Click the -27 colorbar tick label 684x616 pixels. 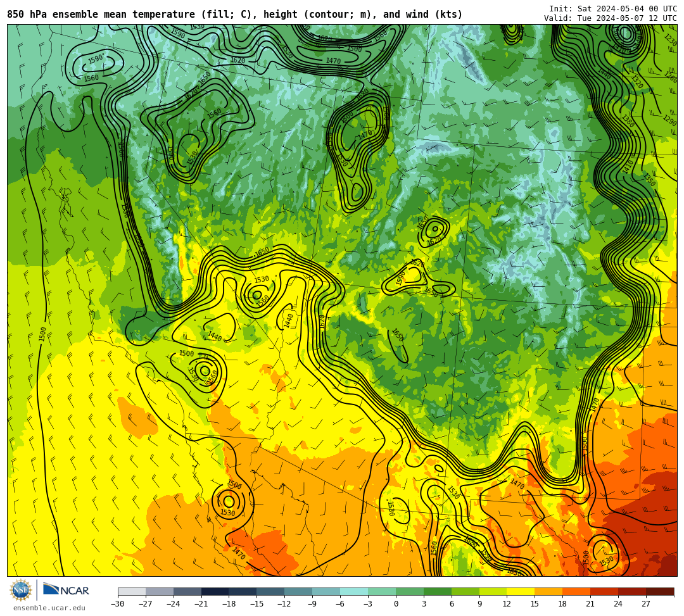click(x=146, y=604)
